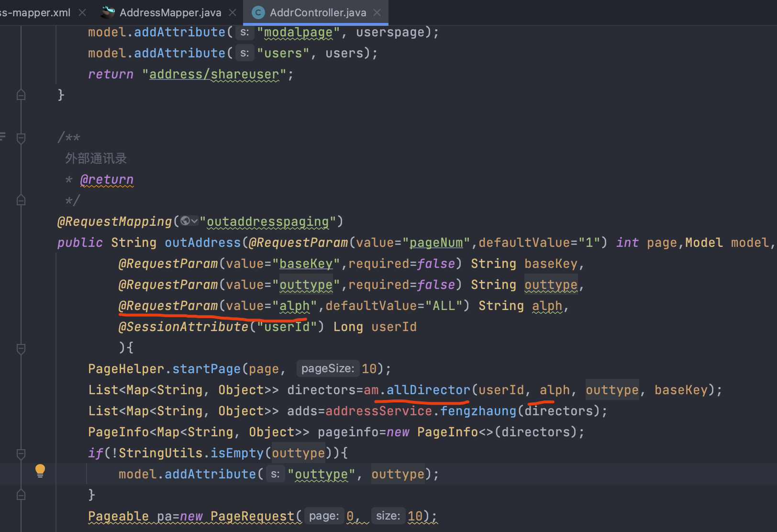Collapse the Javadoc comment at /** line
Viewport: 777px width, 532px height.
point(21,138)
